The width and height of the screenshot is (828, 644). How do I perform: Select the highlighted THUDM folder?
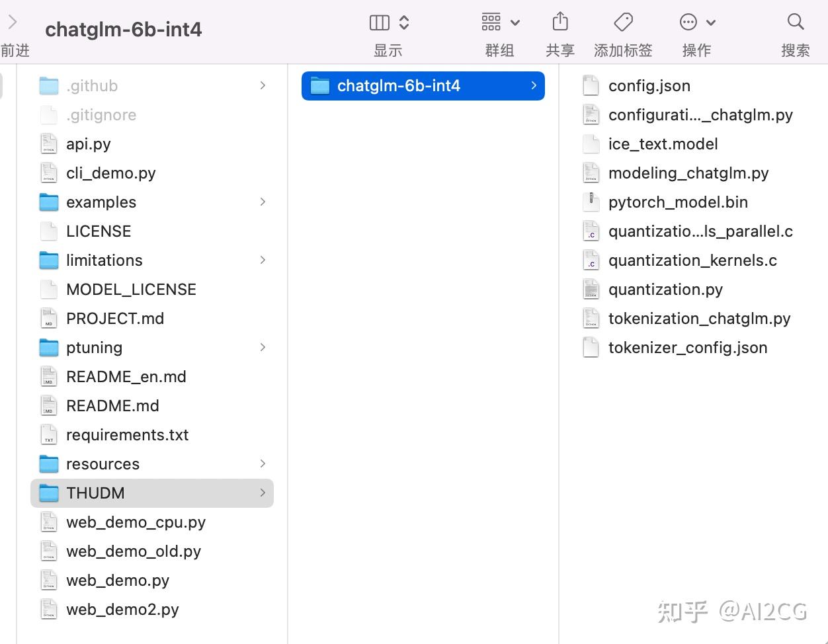(95, 493)
